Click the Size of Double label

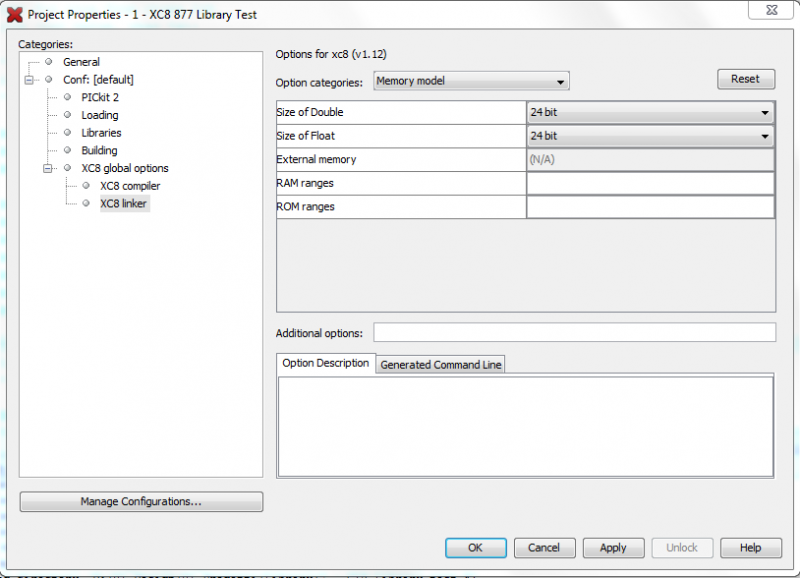[x=310, y=112]
